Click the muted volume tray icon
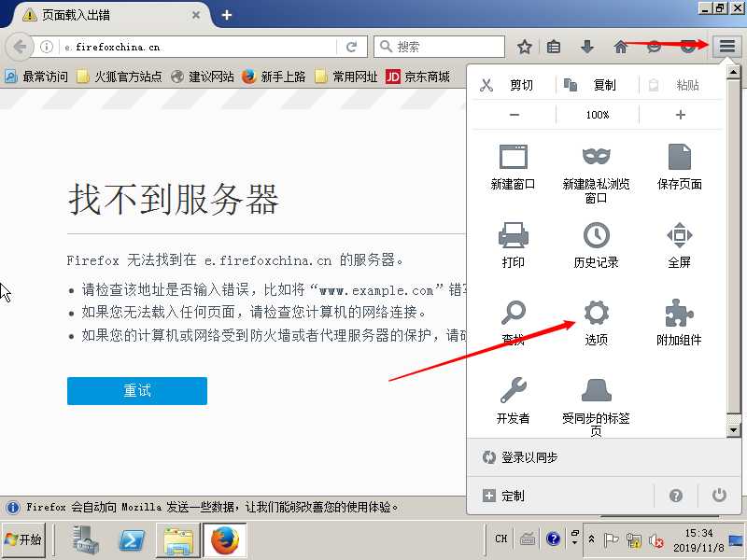The height and width of the screenshot is (560, 747). pyautogui.click(x=656, y=540)
